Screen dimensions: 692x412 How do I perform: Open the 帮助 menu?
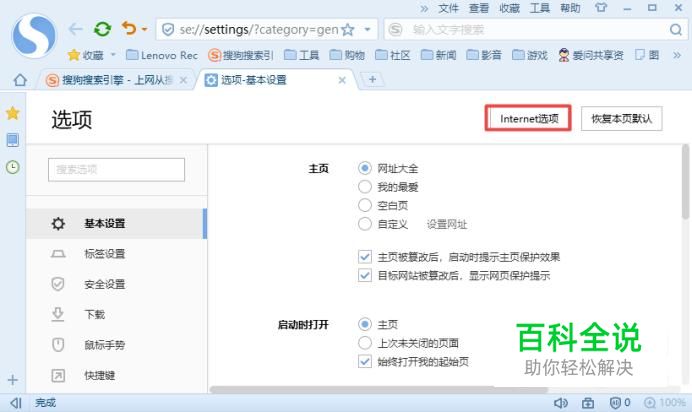[x=570, y=8]
